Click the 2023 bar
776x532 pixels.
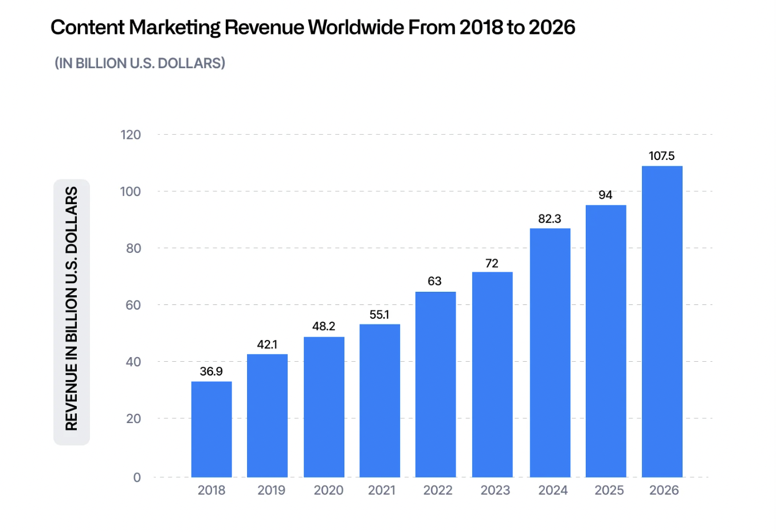tap(492, 374)
